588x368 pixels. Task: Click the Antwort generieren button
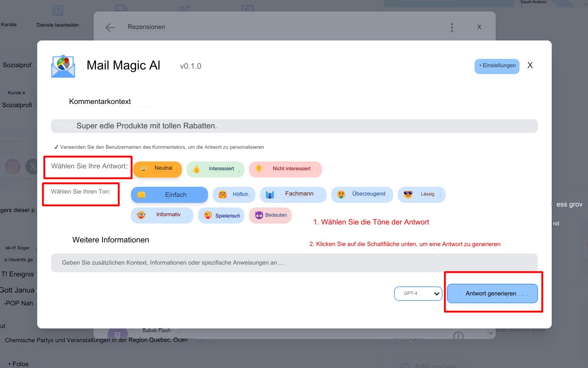pyautogui.click(x=492, y=293)
